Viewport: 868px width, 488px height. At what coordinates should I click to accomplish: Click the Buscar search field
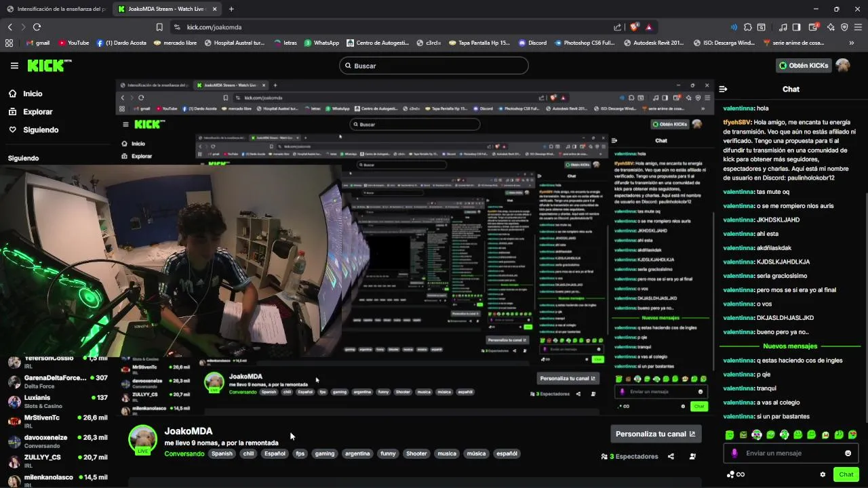[x=434, y=66]
